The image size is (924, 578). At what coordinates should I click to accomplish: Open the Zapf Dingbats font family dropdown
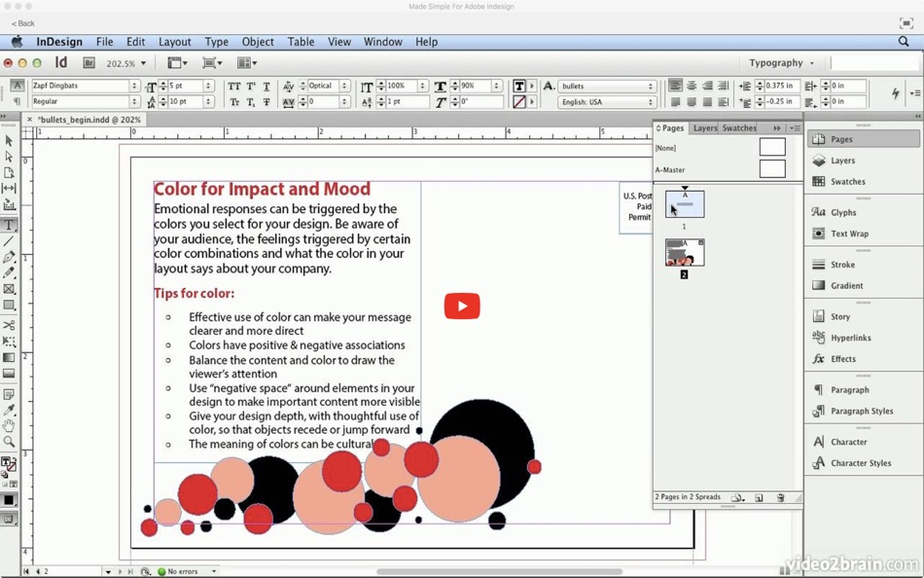(x=135, y=86)
